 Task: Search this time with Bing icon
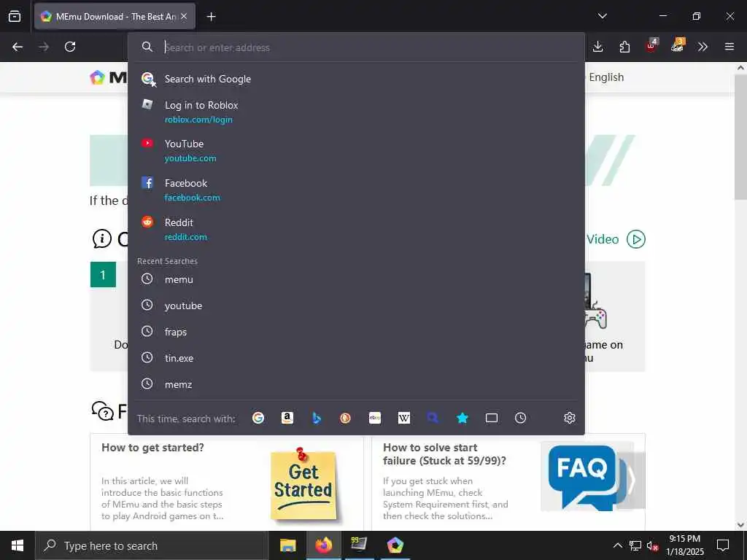(x=317, y=418)
